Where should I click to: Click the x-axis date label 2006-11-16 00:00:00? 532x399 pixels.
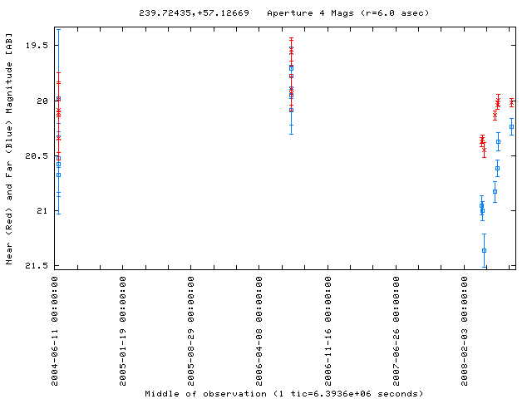pos(328,332)
